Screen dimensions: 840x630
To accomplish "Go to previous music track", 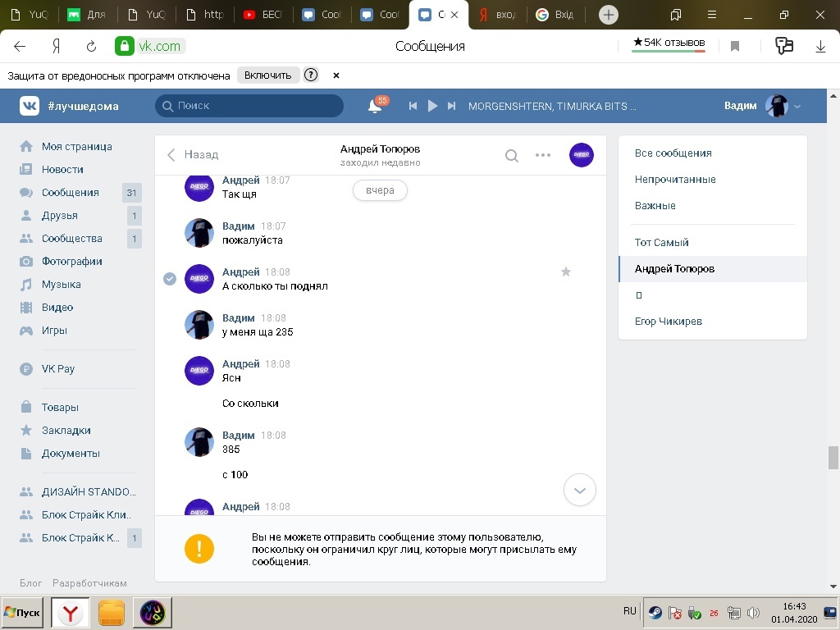I will pos(413,106).
